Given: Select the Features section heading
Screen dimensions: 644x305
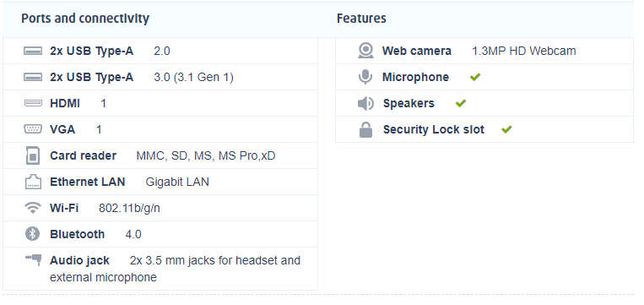Looking at the screenshot, I should (361, 19).
